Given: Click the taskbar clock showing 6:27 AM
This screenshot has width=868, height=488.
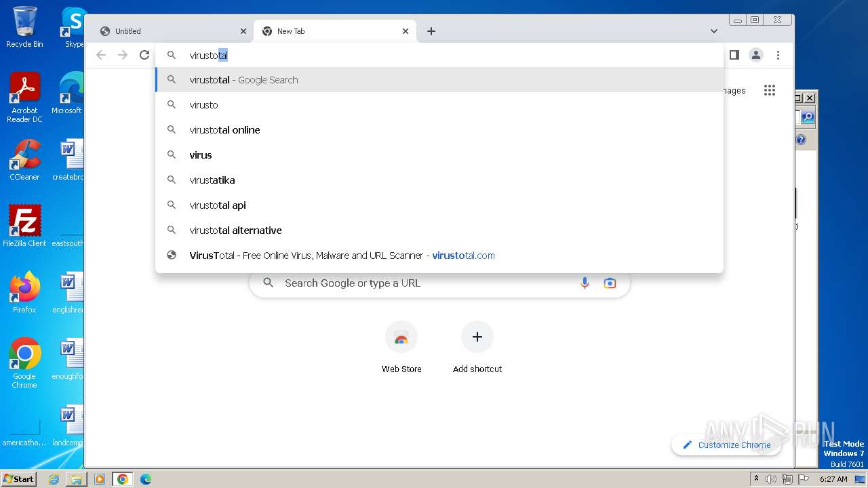Looking at the screenshot, I should pyautogui.click(x=833, y=479).
